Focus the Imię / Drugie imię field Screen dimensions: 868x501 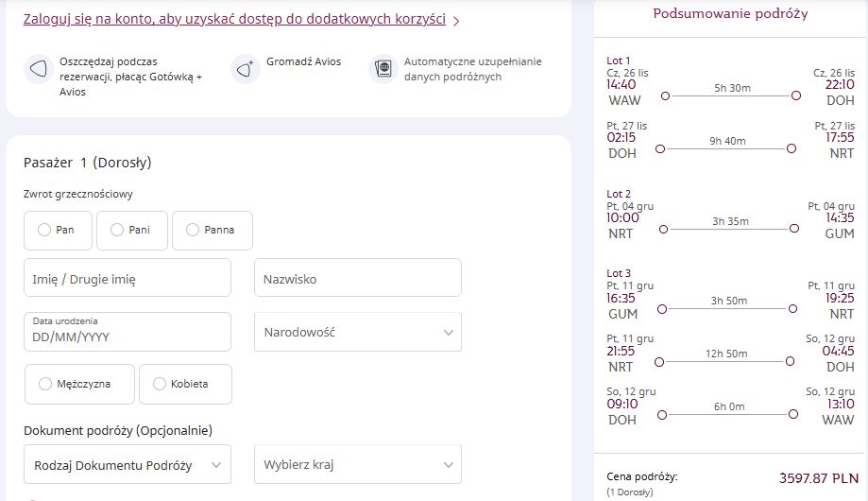[x=128, y=278]
